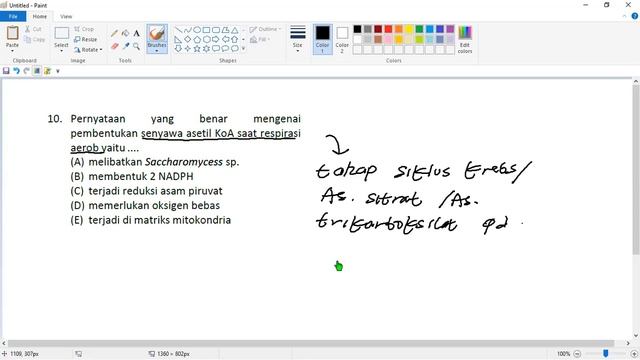640x360 pixels.
Task: Set Color 1 as active
Action: click(322, 39)
